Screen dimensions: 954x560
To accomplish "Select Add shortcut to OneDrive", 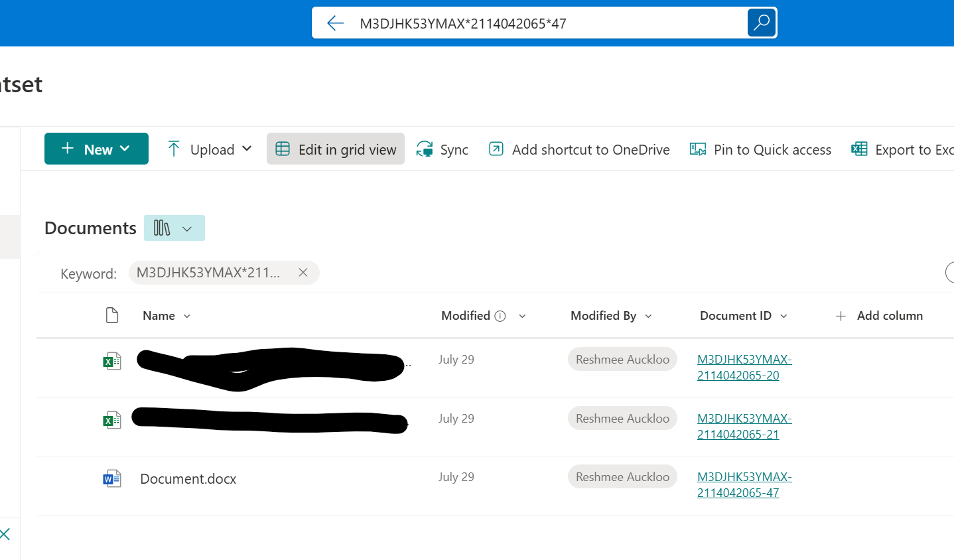I will [579, 149].
